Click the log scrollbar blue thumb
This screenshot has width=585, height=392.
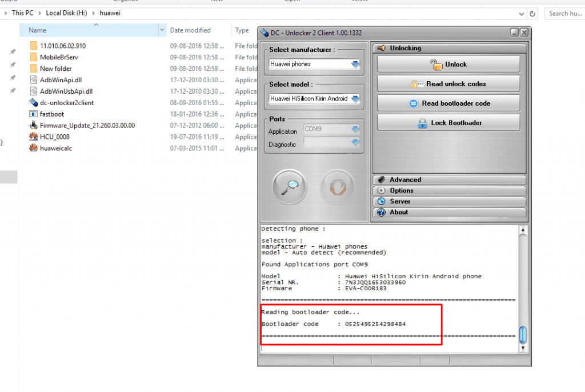coord(523,334)
